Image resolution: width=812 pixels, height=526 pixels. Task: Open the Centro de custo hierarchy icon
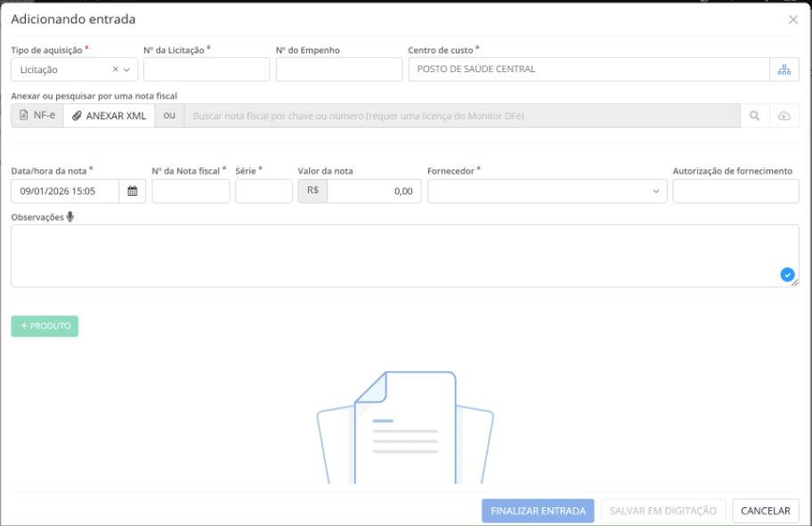pos(784,69)
